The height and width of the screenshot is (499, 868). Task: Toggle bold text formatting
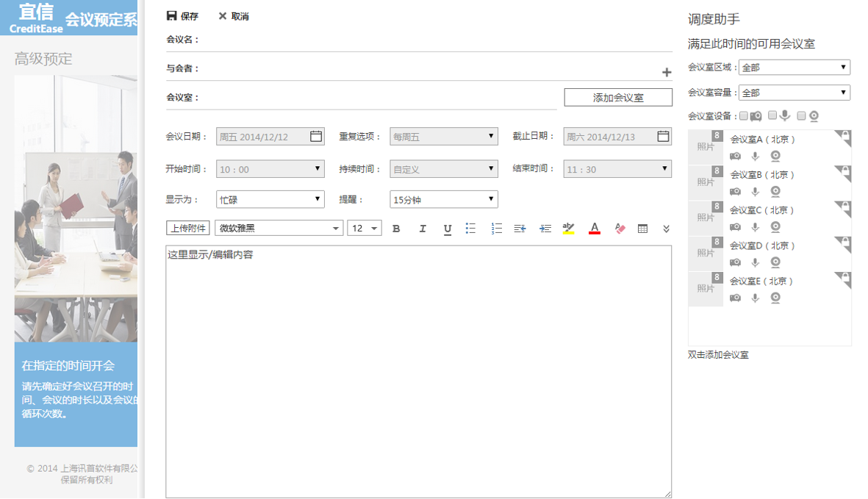pos(396,229)
